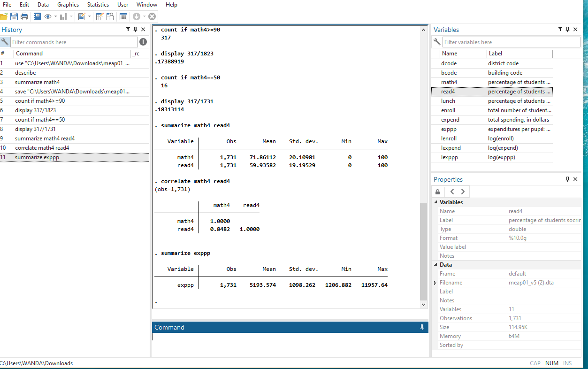Image resolution: width=588 pixels, height=369 pixels.
Task: Click the results scrollbar down arrow
Action: [x=424, y=304]
